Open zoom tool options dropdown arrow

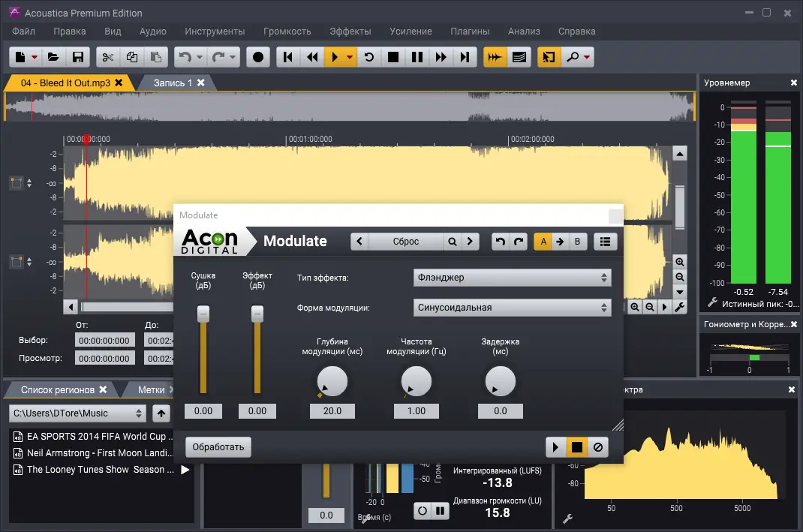[x=587, y=57]
